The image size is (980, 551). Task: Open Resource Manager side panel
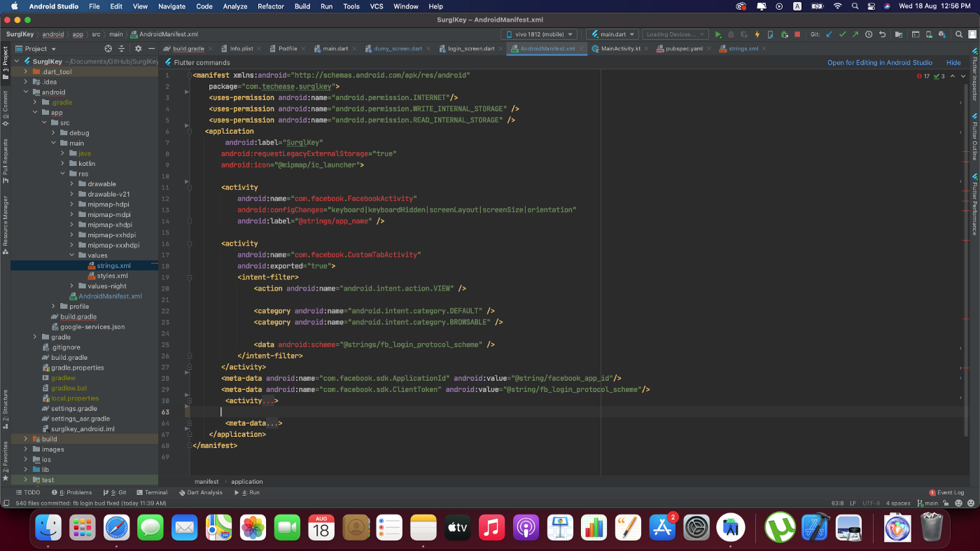5,225
